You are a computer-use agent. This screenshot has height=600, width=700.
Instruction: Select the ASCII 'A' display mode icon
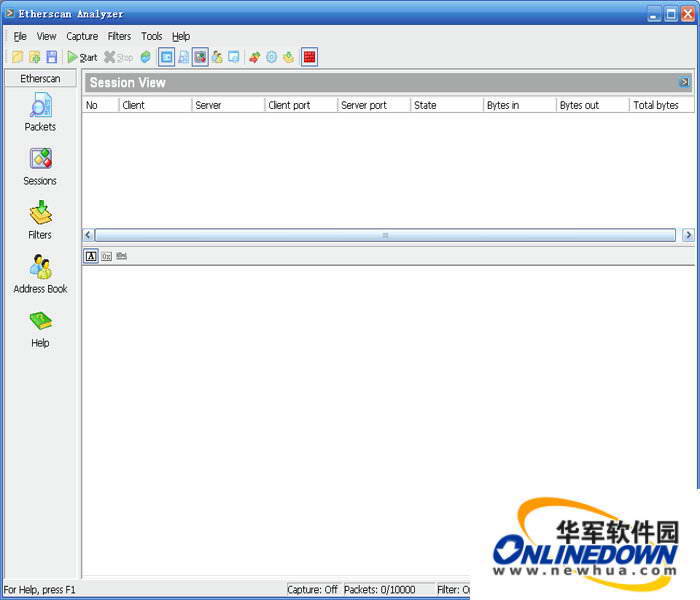91,256
